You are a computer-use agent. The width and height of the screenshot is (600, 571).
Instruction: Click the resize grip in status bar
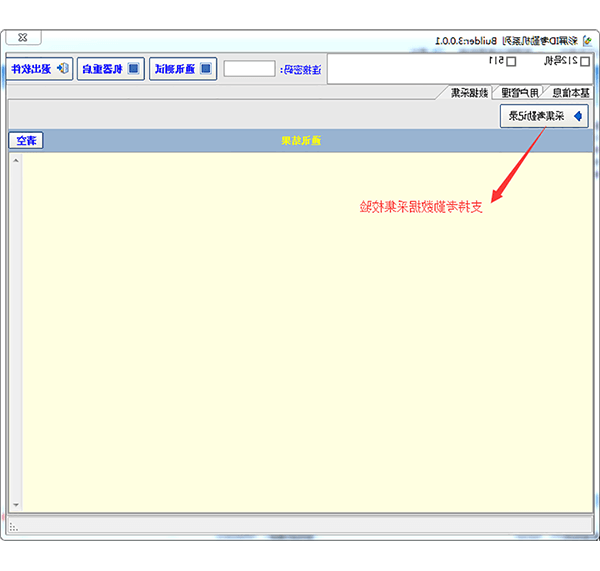pyautogui.click(x=13, y=526)
